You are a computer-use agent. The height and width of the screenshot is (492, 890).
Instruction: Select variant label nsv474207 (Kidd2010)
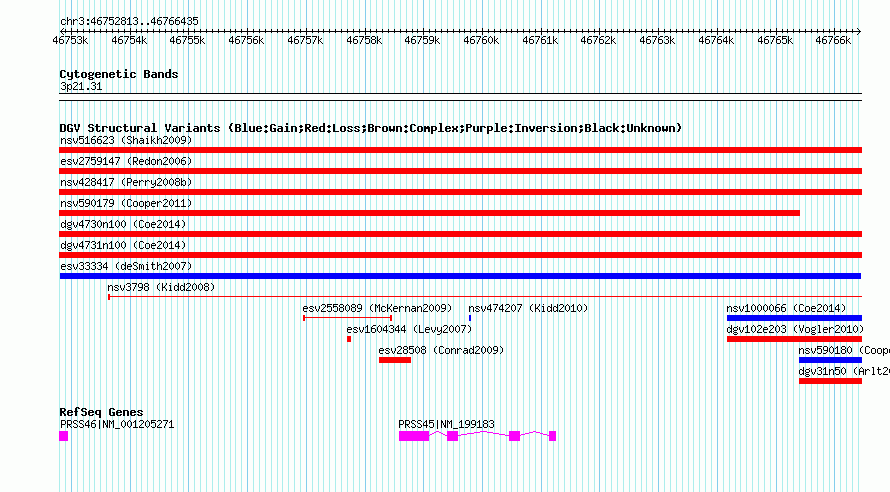tap(528, 308)
